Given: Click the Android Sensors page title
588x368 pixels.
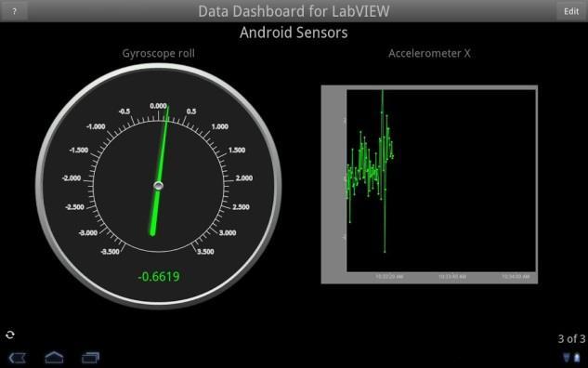Looking at the screenshot, I should pos(294,33).
